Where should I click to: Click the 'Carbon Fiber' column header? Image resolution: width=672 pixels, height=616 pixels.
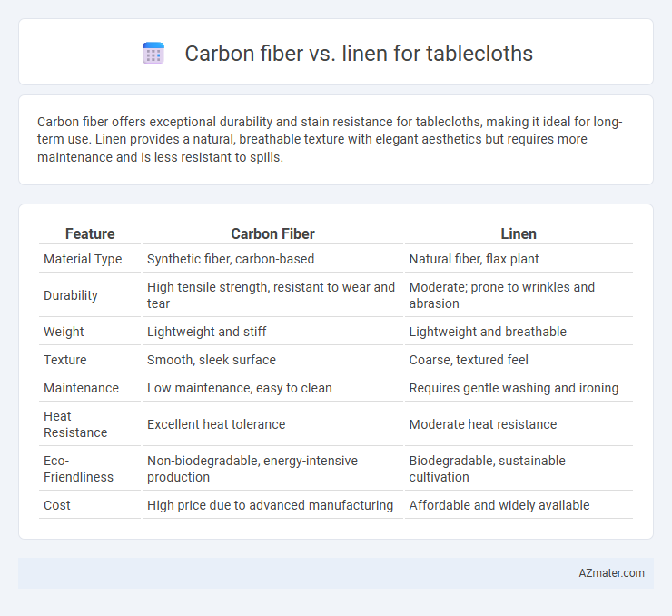[x=272, y=233]
